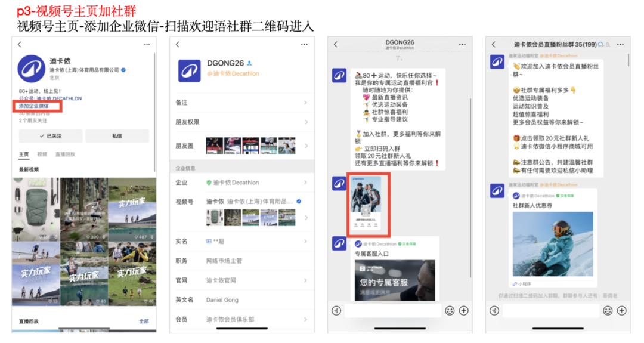Screen dimensions: 644x343
Task: Tap avatar beside the 社群新人优惠券 card
Action: pos(497,191)
